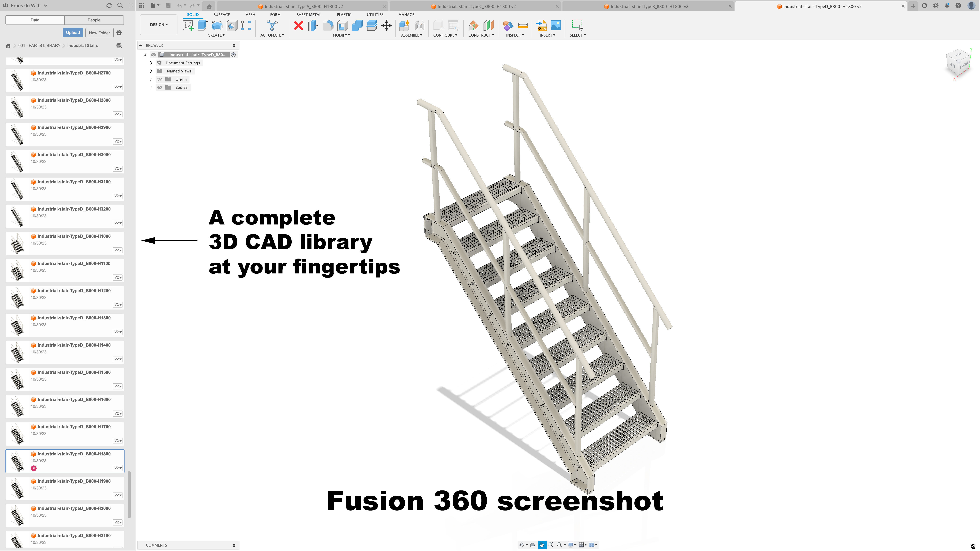Select the Revolve tool
Viewport: 980px width, 551px height.
[x=217, y=26]
